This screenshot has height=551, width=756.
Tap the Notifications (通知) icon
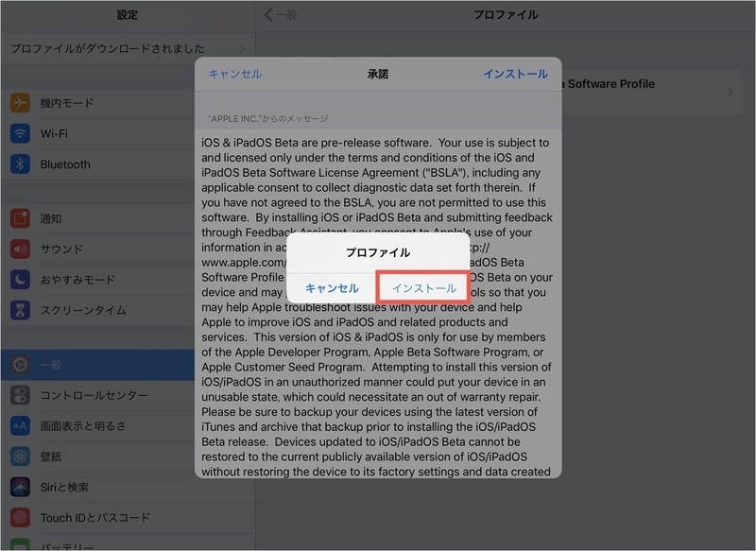20,218
